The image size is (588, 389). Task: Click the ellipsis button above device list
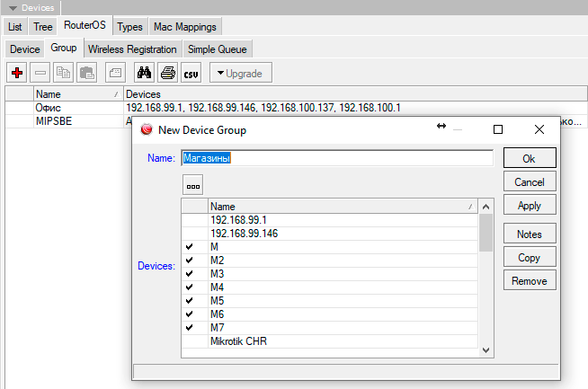tap(193, 184)
